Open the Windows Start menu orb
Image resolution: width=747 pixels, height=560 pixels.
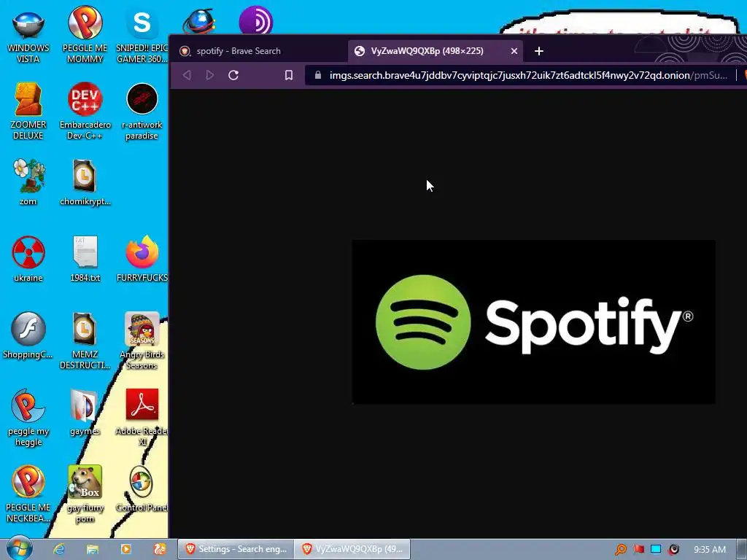[x=20, y=548]
